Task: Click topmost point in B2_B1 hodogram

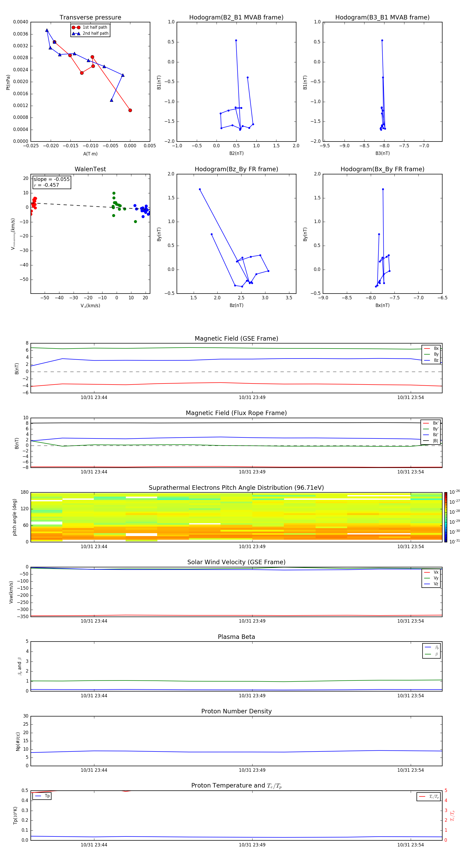Action: (x=236, y=41)
